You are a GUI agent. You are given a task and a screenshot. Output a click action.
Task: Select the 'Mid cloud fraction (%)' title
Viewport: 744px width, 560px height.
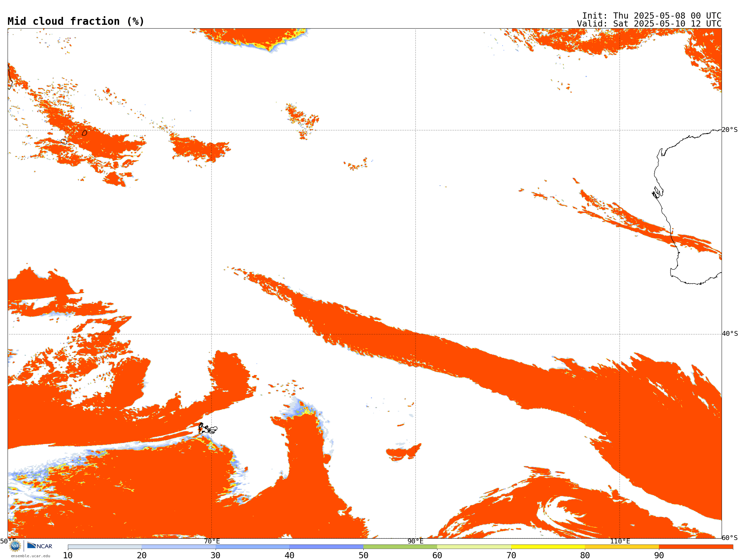tap(76, 21)
